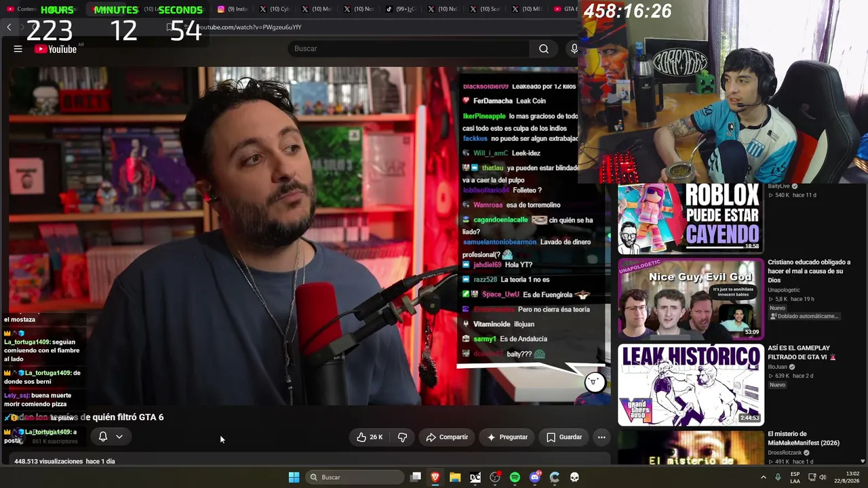
Task: Start voice search with the microphone icon
Action: click(574, 49)
